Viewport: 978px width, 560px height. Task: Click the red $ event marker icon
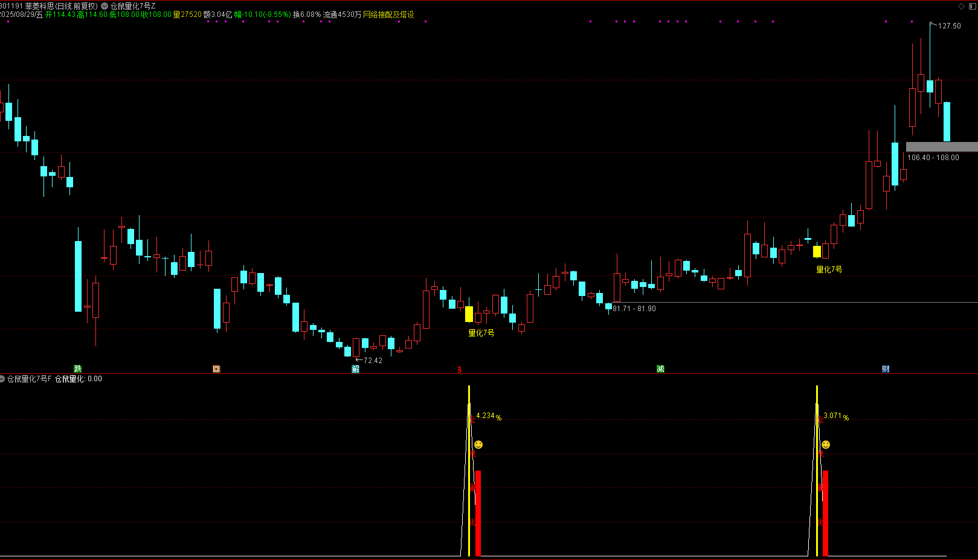coord(460,369)
